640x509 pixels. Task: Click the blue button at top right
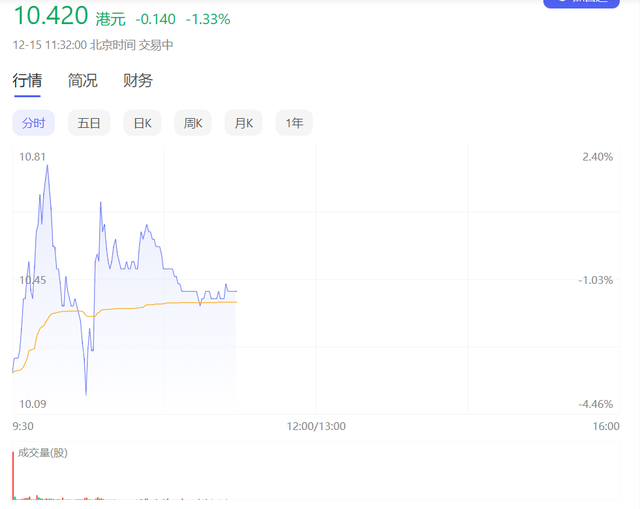click(x=581, y=3)
